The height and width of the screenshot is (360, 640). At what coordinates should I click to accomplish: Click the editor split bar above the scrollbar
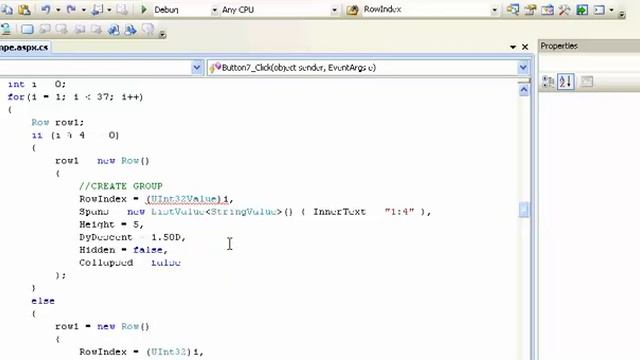point(524,81)
